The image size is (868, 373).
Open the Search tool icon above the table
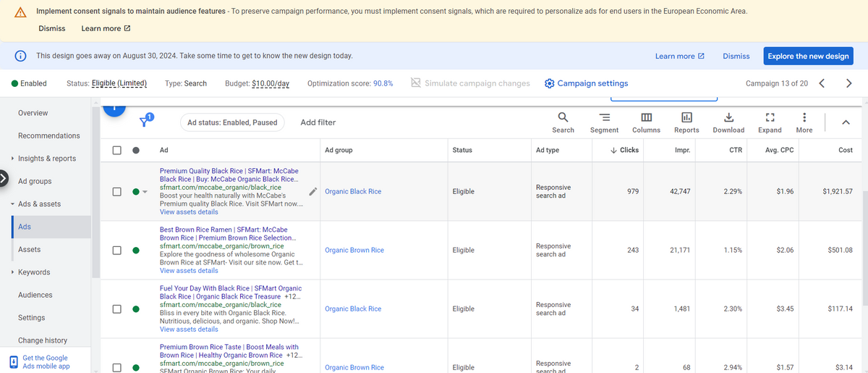click(563, 117)
